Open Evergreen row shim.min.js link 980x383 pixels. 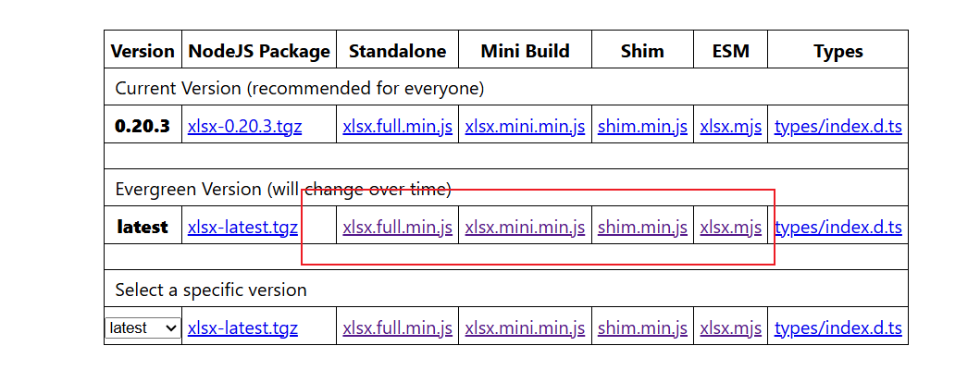642,228
